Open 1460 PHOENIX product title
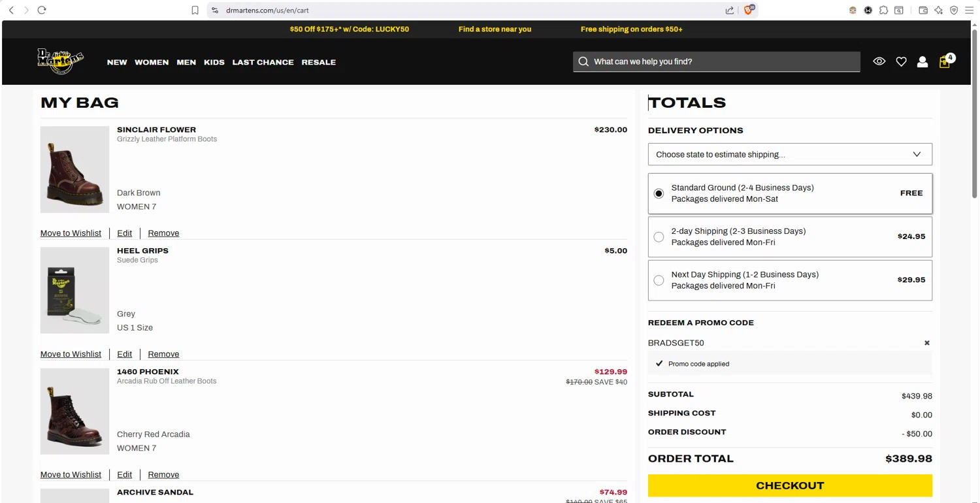 [148, 372]
